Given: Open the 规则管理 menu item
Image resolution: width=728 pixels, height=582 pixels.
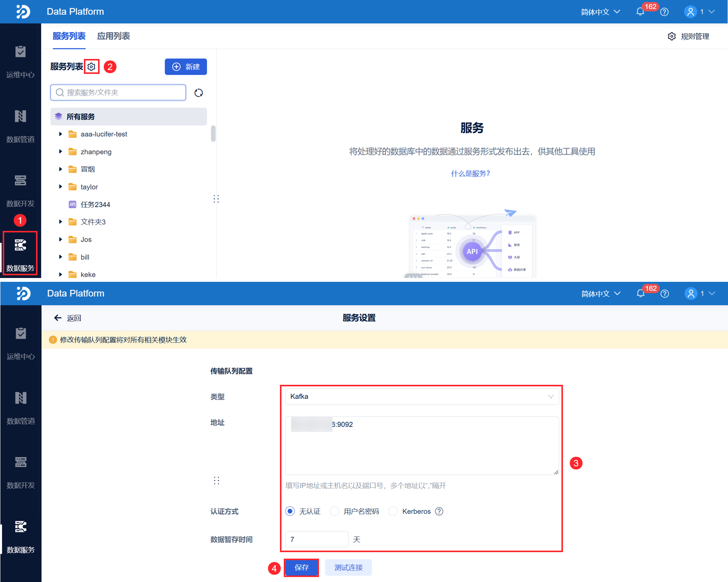Looking at the screenshot, I should (695, 36).
